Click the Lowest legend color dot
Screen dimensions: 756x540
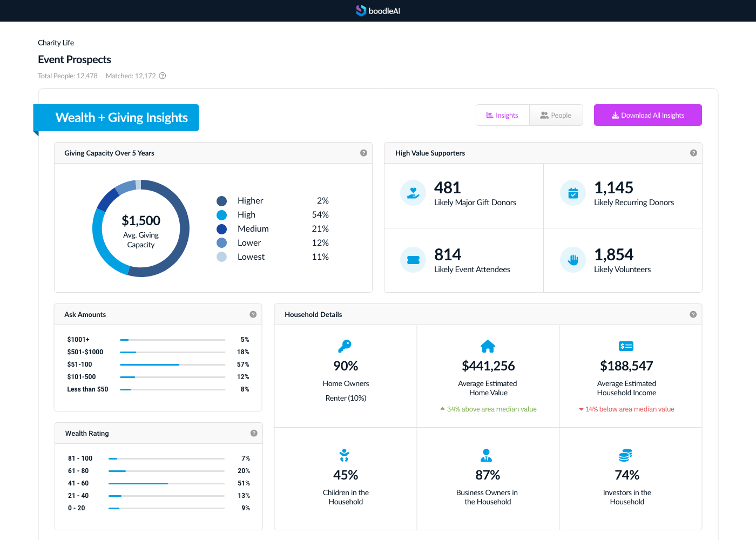pos(221,257)
